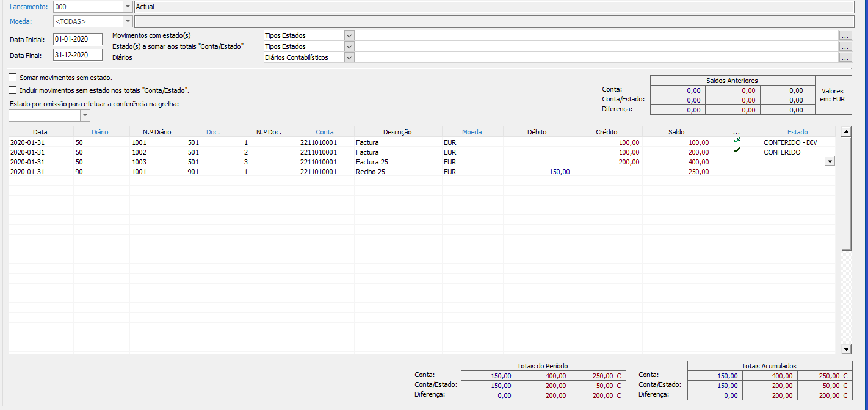
Task: Click the grid vertical scrollbar thumb
Action: pyautogui.click(x=846, y=193)
